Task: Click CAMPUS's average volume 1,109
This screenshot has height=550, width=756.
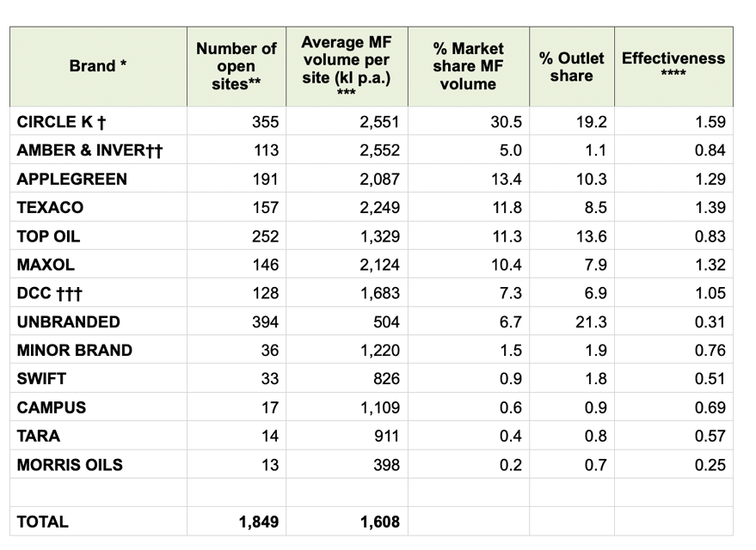Action: (380, 407)
